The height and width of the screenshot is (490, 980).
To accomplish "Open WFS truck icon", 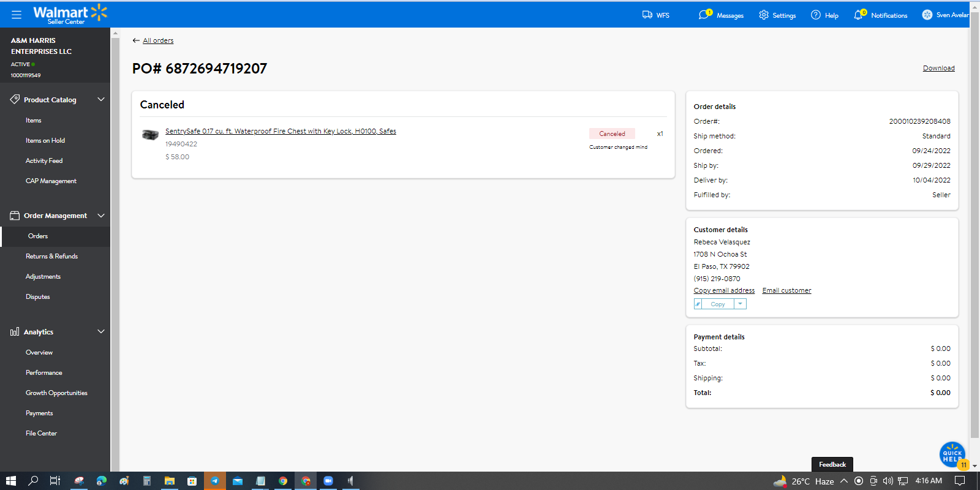I will pyautogui.click(x=647, y=15).
